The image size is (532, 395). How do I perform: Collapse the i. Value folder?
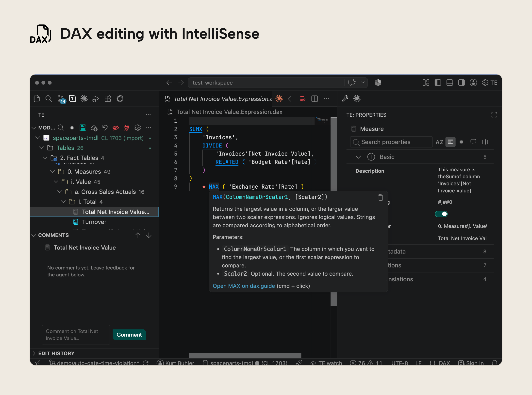[x=56, y=181]
